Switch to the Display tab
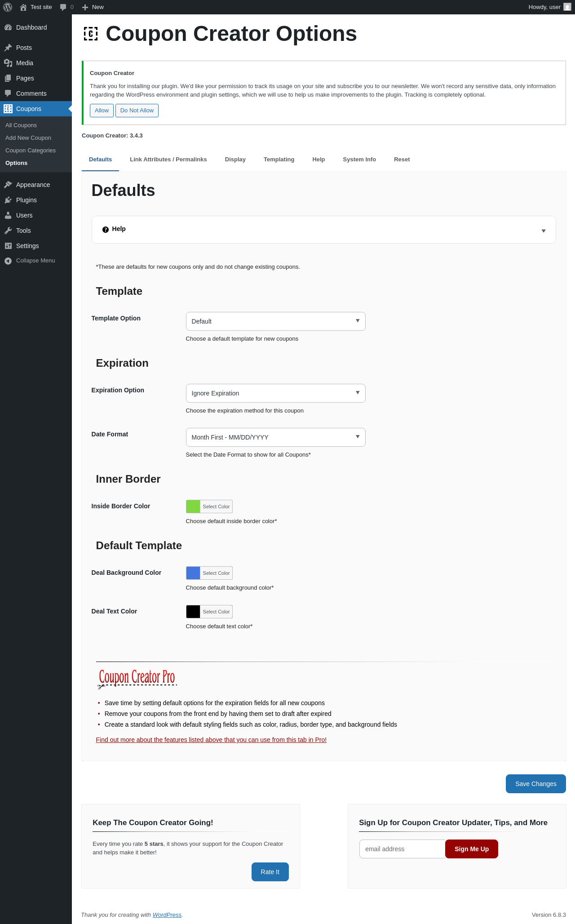575x924 pixels. coord(235,160)
